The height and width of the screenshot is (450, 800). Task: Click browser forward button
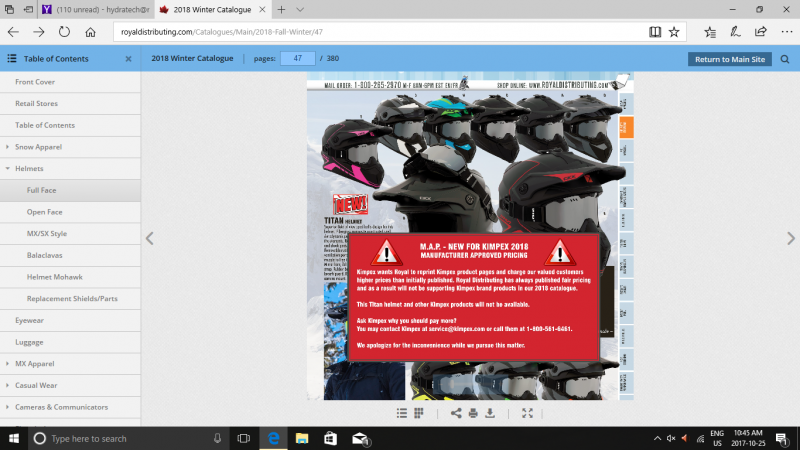pyautogui.click(x=39, y=32)
